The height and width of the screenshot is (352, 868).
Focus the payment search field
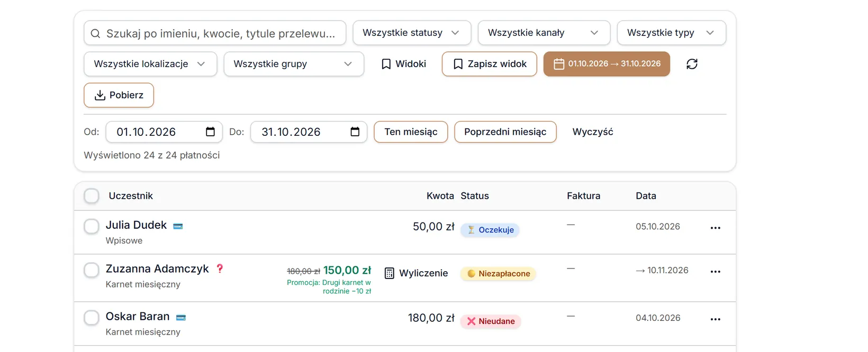click(x=215, y=33)
